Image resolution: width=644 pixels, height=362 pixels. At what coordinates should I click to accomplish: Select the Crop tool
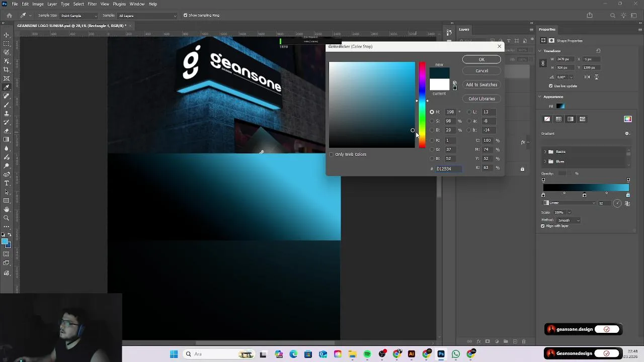[x=7, y=70]
